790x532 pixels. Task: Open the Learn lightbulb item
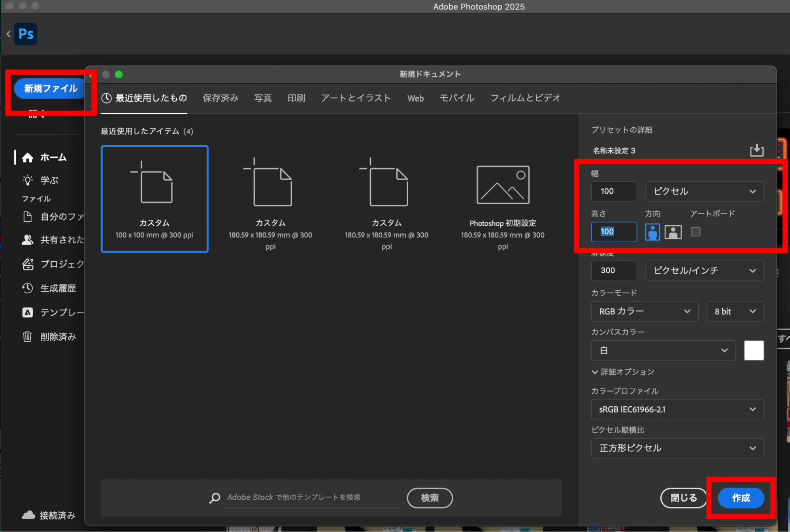(x=27, y=180)
